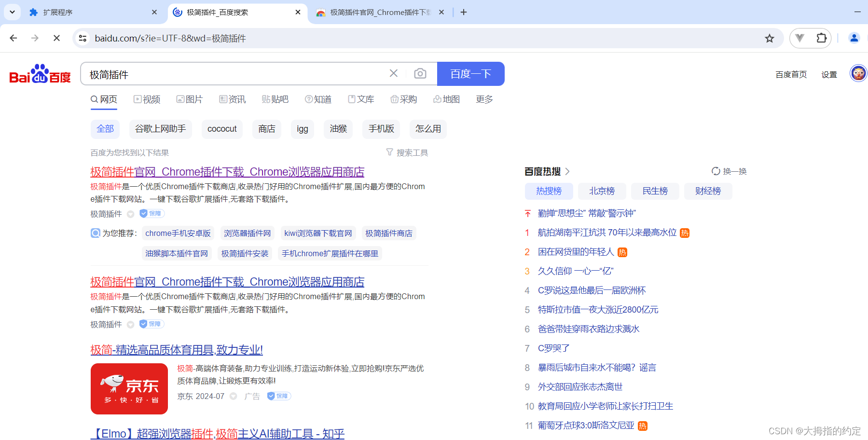Bookmark this page with the star
Image resolution: width=868 pixels, height=440 pixels.
pos(770,38)
